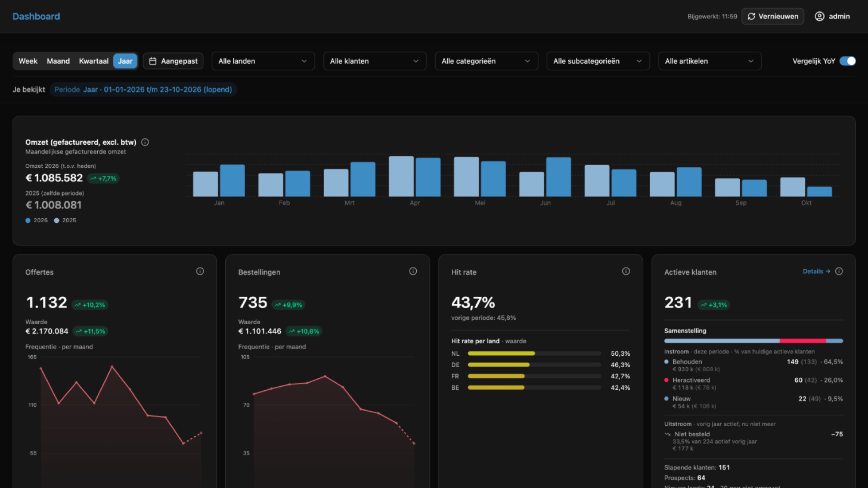Switch to the Maand period tab
Viewport: 868px width, 488px height.
coord(58,61)
